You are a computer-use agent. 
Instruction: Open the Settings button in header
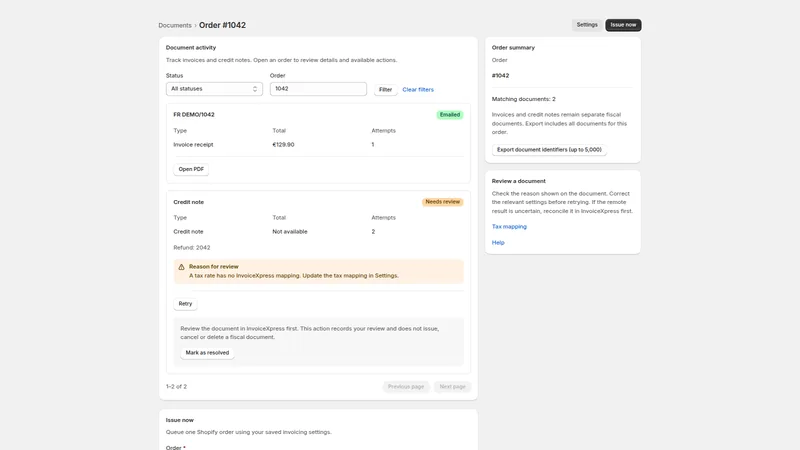pos(587,25)
